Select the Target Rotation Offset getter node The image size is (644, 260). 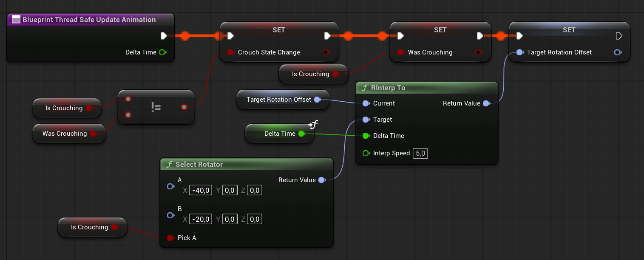(x=278, y=100)
